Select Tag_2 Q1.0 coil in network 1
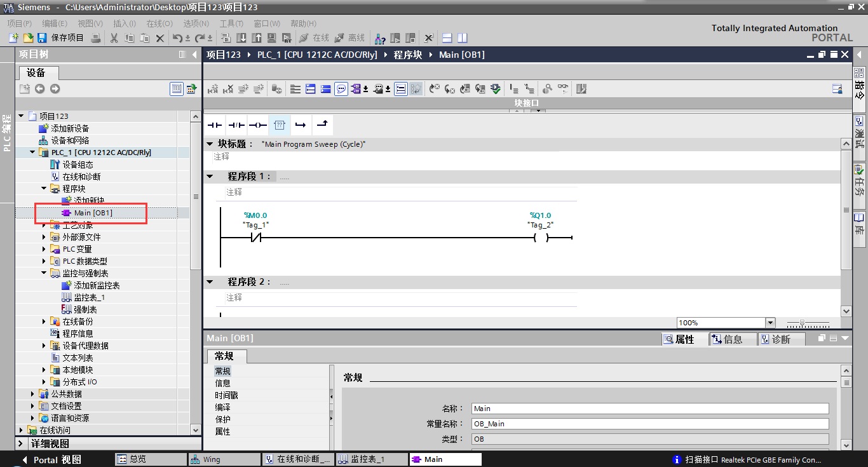The image size is (868, 467). 540,238
